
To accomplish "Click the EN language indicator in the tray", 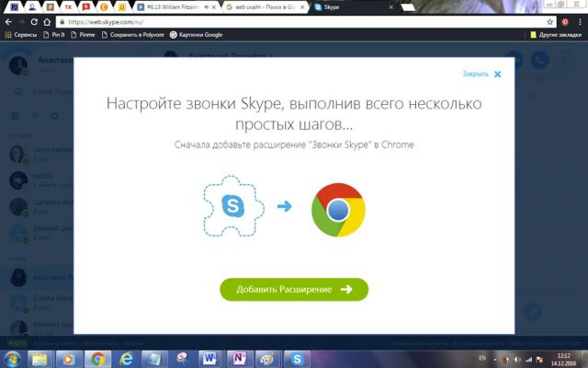I will [x=482, y=358].
